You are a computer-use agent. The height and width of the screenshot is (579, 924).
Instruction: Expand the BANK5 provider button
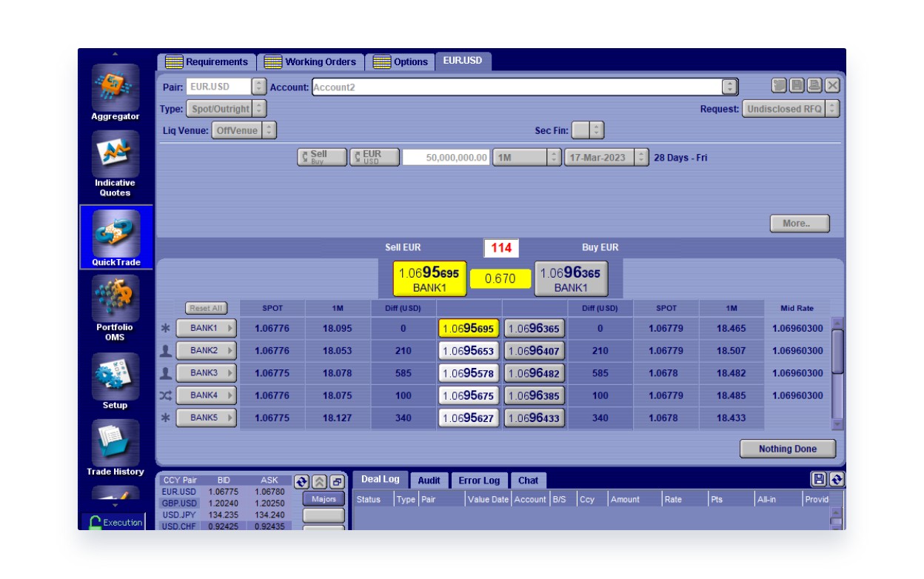click(x=207, y=418)
